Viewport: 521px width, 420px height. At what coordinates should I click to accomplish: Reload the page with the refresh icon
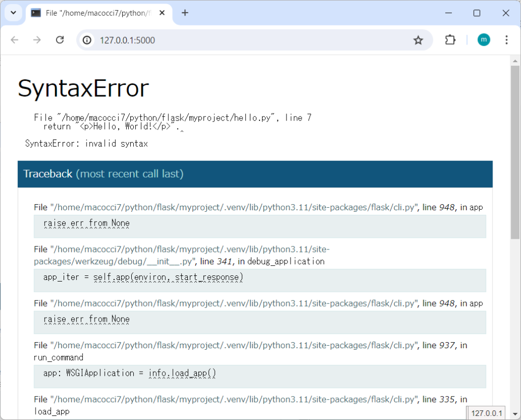[60, 40]
